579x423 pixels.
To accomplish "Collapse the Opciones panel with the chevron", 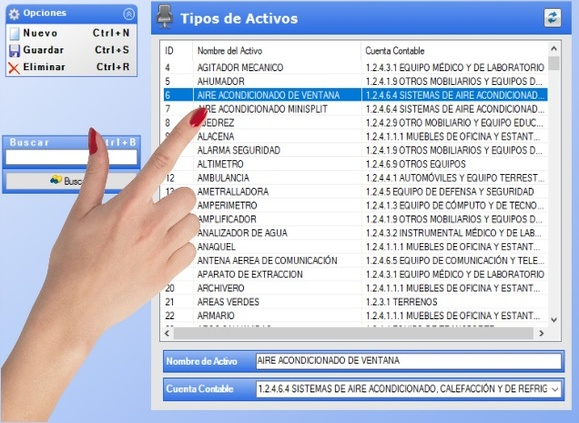I will (129, 14).
